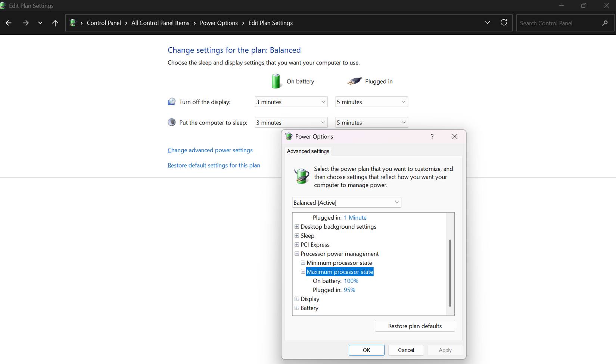Click the Power Options dialog title bar icon
Viewport: 616px width, 364px height.
289,136
